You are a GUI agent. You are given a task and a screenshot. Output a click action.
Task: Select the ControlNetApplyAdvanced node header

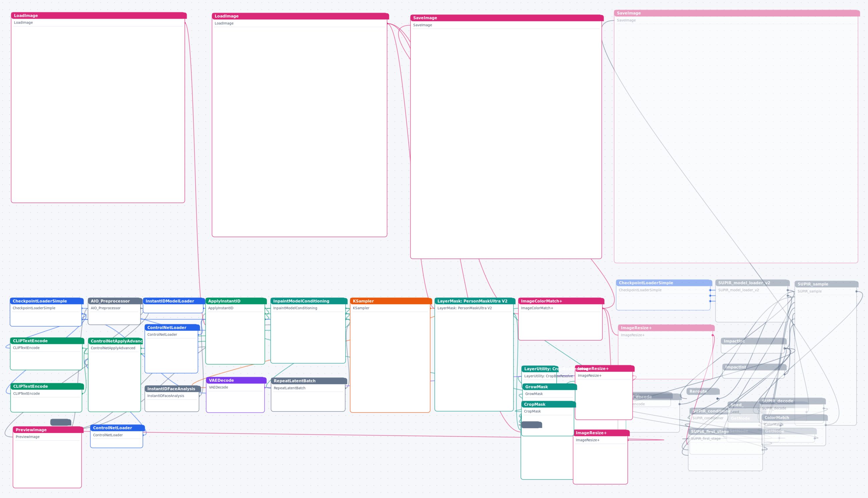click(115, 341)
